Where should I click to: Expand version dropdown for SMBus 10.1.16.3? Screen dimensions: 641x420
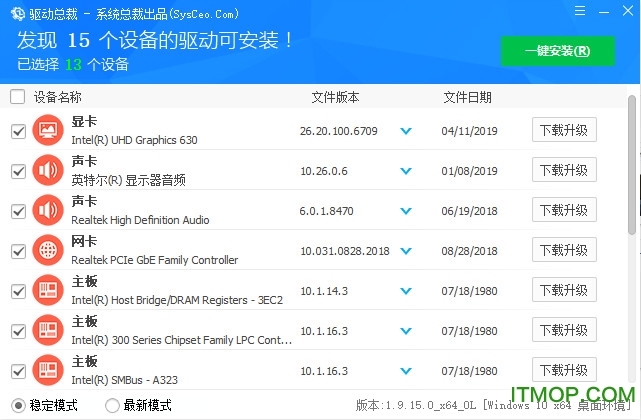pos(406,371)
